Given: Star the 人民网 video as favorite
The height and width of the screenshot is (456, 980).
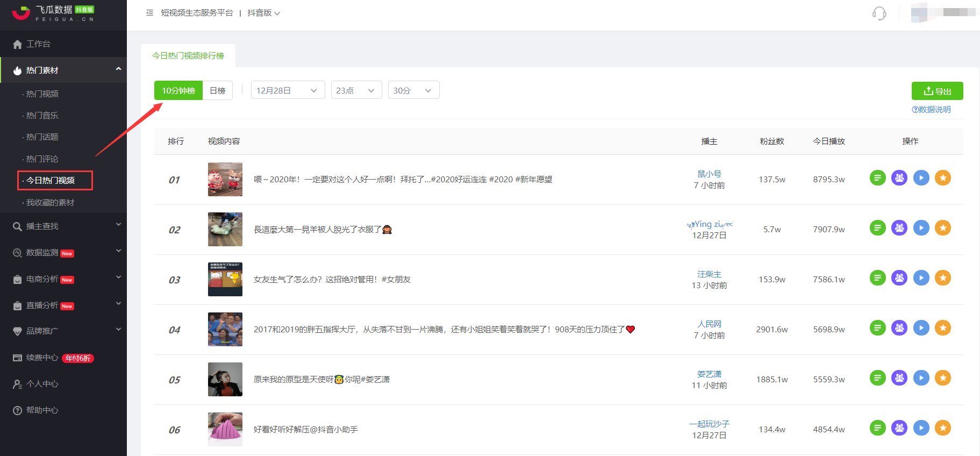Looking at the screenshot, I should point(943,327).
